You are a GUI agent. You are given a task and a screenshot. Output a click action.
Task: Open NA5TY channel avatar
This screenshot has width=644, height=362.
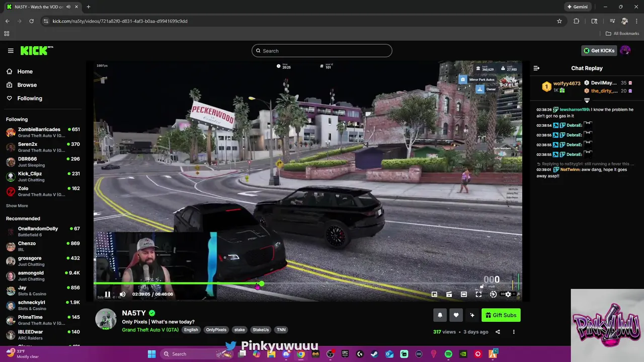pos(106,319)
